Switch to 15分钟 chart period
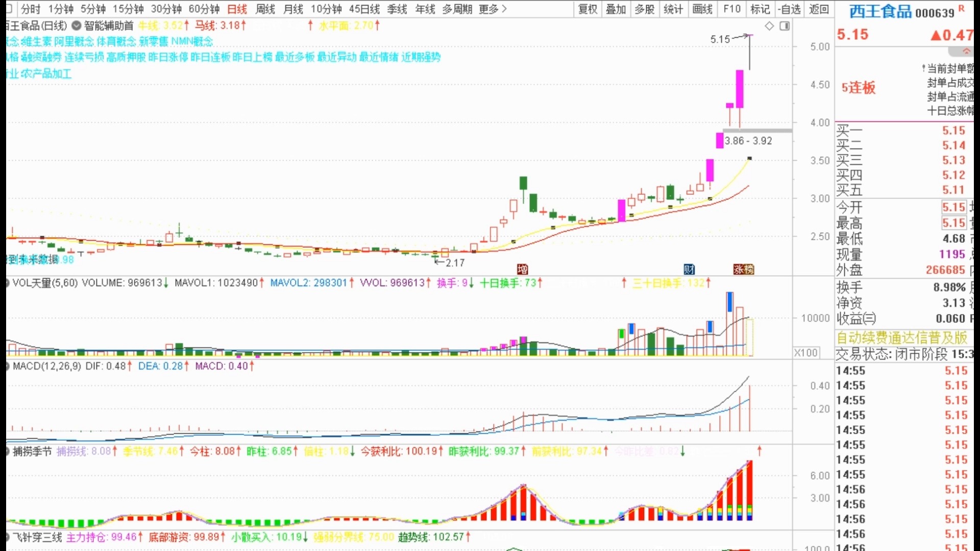 pyautogui.click(x=128, y=9)
